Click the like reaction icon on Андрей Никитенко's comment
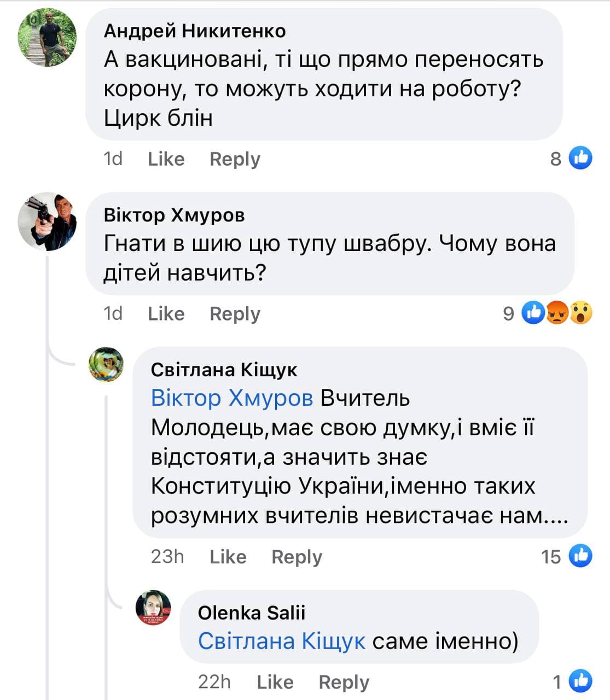This screenshot has width=610, height=700. click(x=580, y=158)
